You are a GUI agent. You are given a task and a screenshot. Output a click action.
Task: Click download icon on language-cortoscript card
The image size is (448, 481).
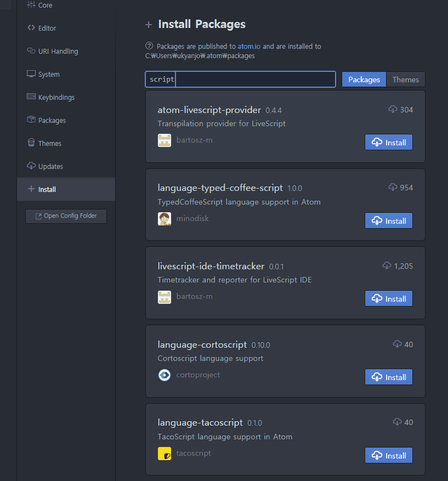(x=397, y=344)
